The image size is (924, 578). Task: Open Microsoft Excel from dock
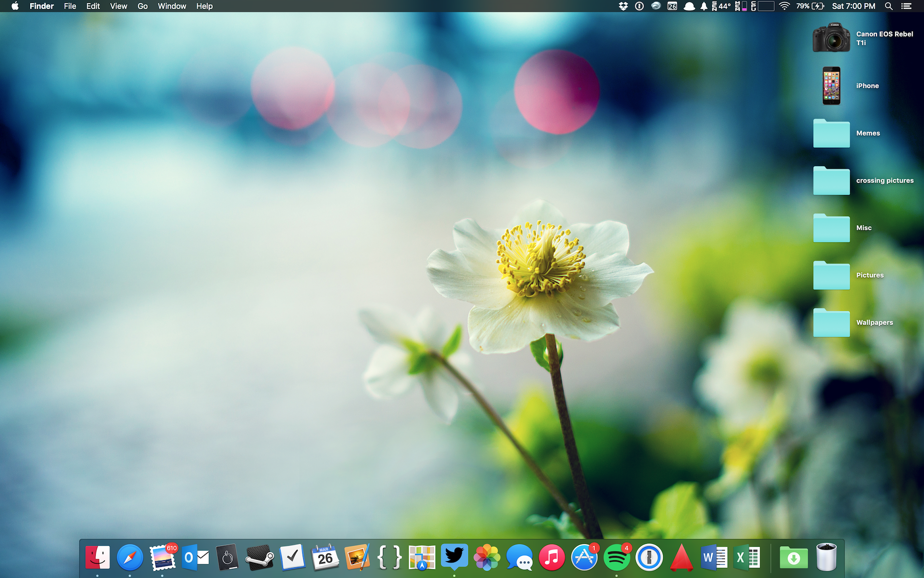coord(746,558)
